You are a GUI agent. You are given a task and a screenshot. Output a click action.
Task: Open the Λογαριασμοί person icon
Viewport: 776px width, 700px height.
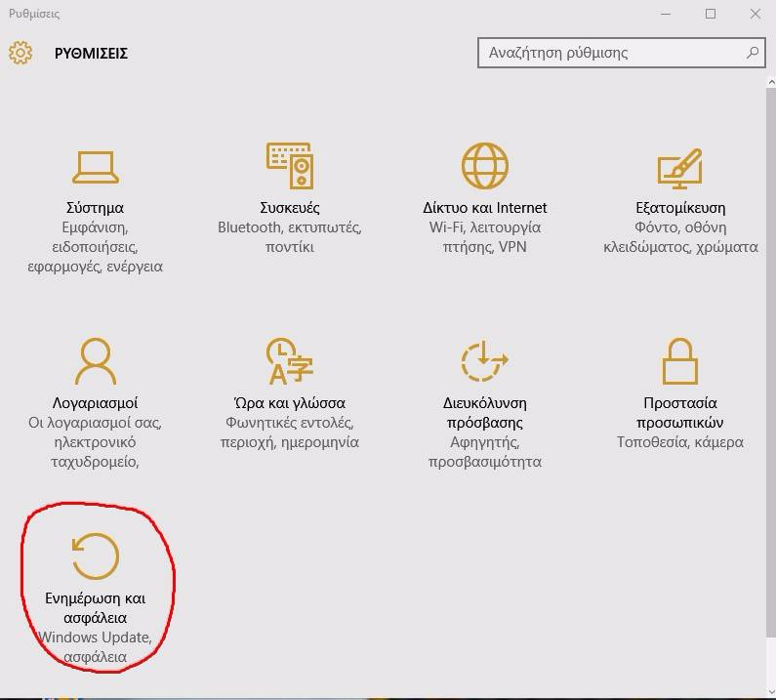(95, 361)
